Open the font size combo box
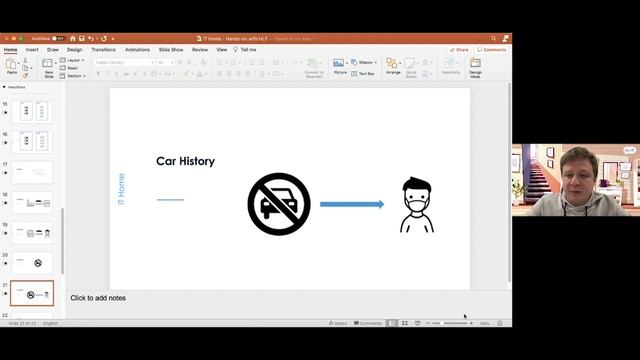Viewport: 640px width, 360px height. pos(165,62)
